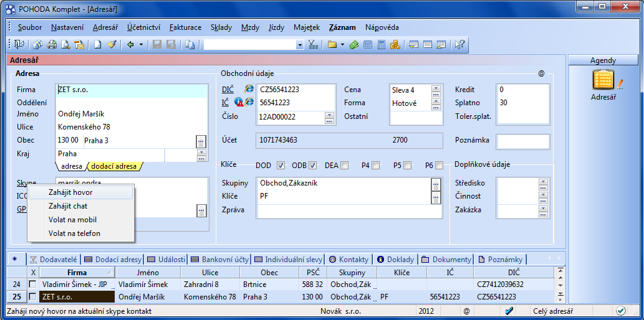644x320 pixels.
Task: Click the green back arrow icon
Action: pos(130,45)
